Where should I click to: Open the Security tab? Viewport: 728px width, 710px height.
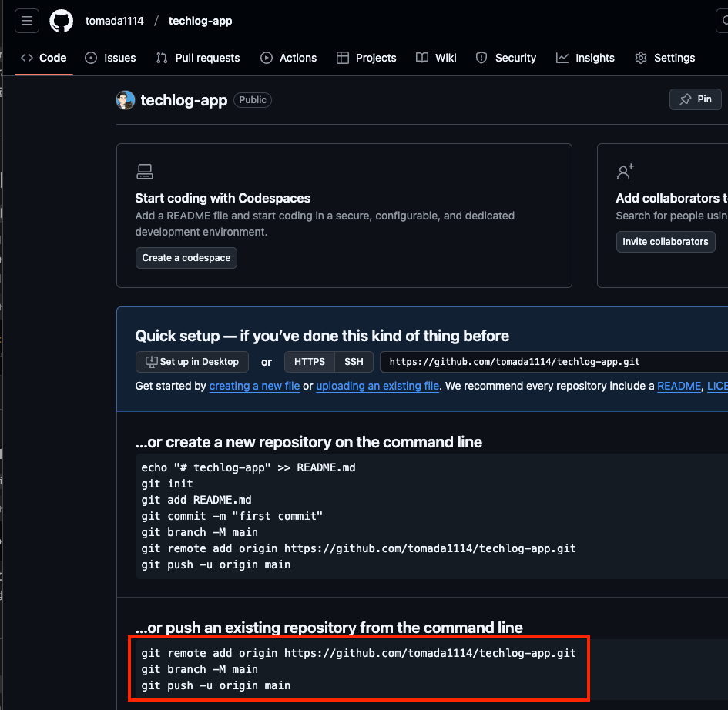[506, 58]
